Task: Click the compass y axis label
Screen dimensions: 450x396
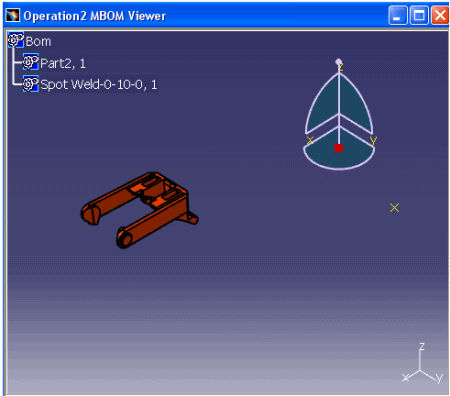Action: [x=373, y=140]
